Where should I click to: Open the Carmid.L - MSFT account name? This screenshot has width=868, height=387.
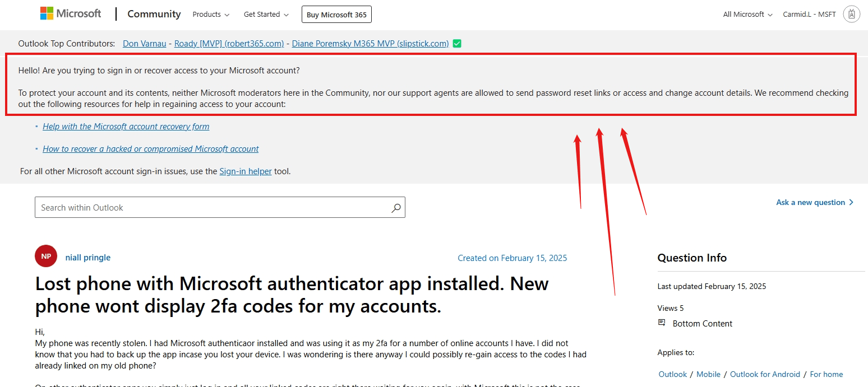[809, 15]
